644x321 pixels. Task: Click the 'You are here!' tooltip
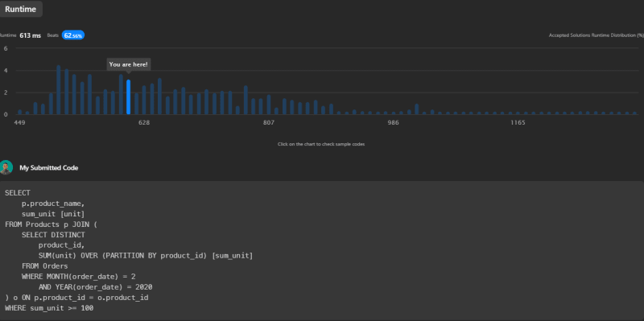[x=129, y=64]
